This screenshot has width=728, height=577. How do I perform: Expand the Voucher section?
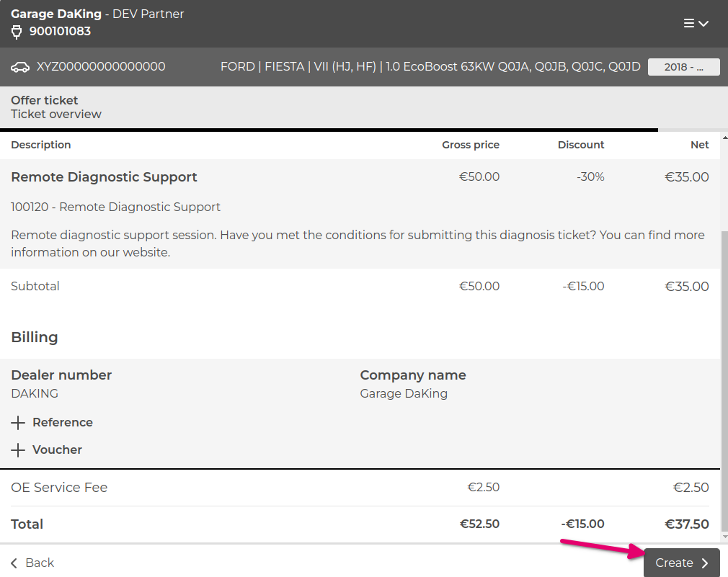point(58,449)
